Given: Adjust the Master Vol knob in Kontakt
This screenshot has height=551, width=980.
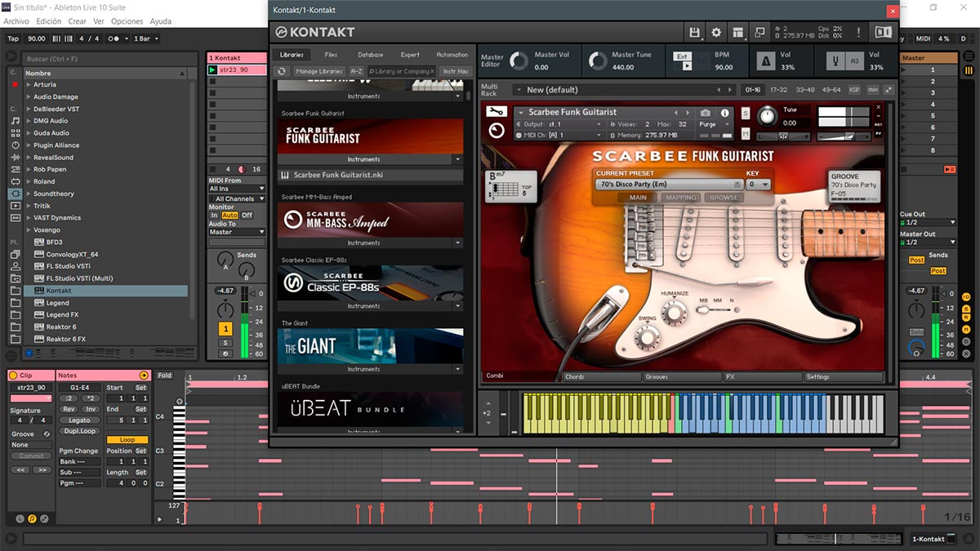Looking at the screenshot, I should pyautogui.click(x=519, y=61).
